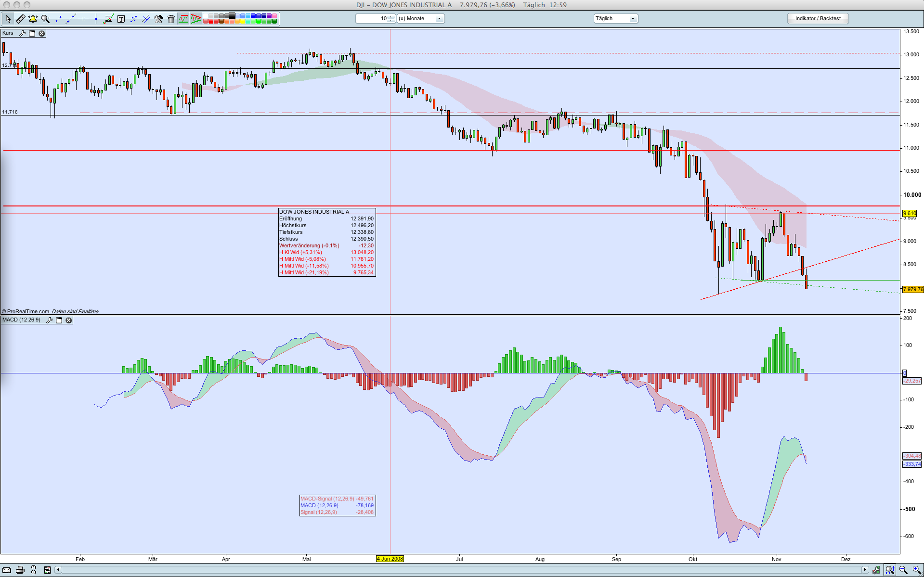Click the trash can delete icon

[x=171, y=19]
